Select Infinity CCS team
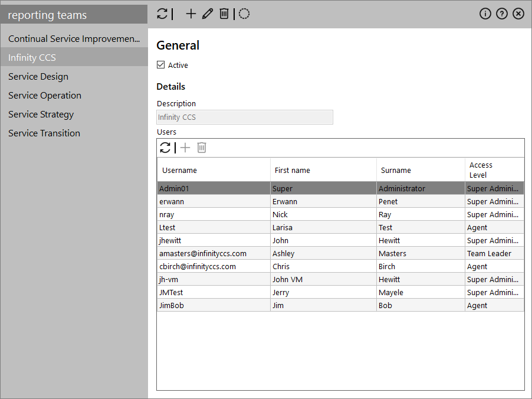Image resolution: width=532 pixels, height=399 pixels. 74,57
